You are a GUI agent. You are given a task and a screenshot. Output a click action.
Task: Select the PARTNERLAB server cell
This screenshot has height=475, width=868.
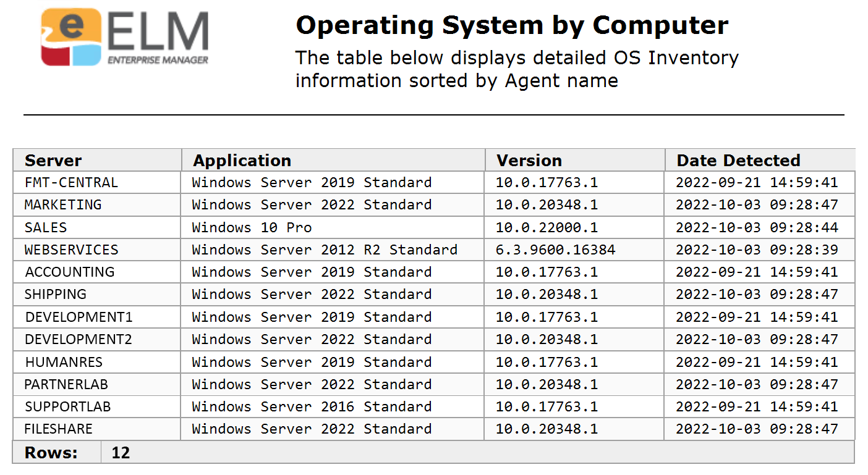pyautogui.click(x=97, y=384)
